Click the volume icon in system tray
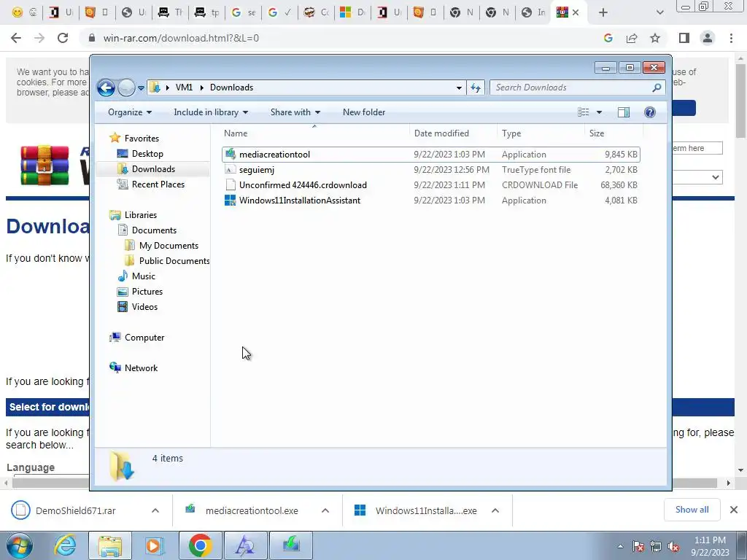The width and height of the screenshot is (747, 560). [x=673, y=547]
